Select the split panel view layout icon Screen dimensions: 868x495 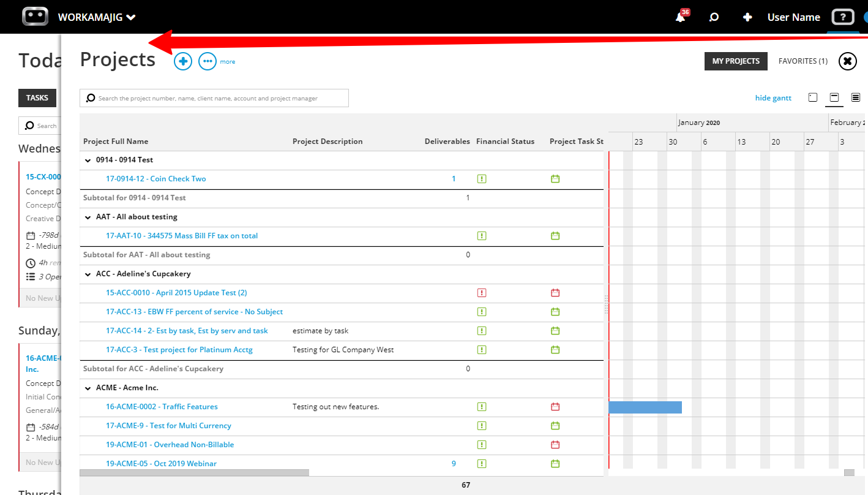pos(834,97)
